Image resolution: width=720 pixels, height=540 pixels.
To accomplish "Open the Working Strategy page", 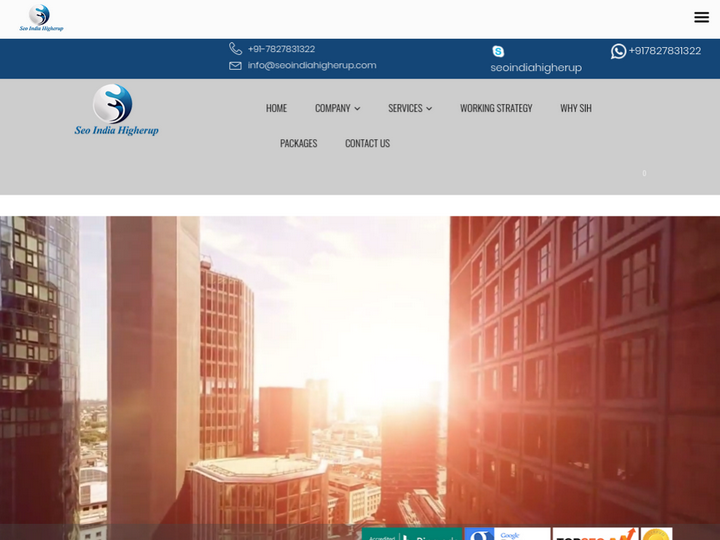I will pos(496,108).
